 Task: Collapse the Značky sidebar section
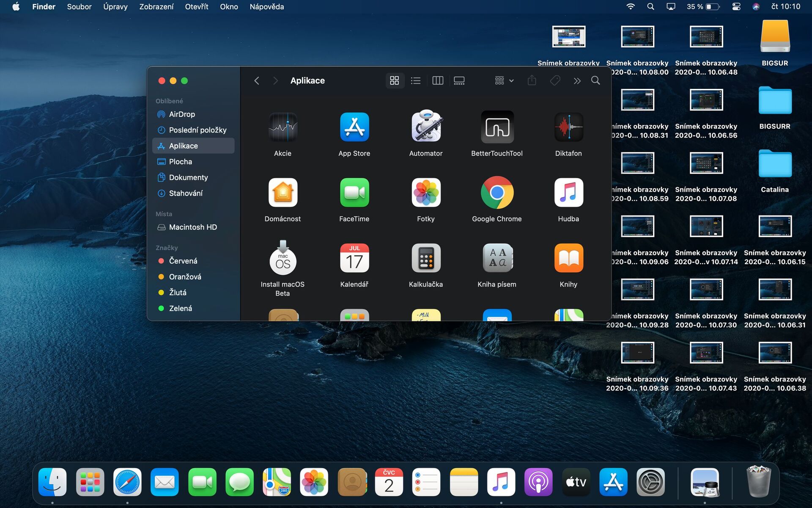click(x=167, y=248)
